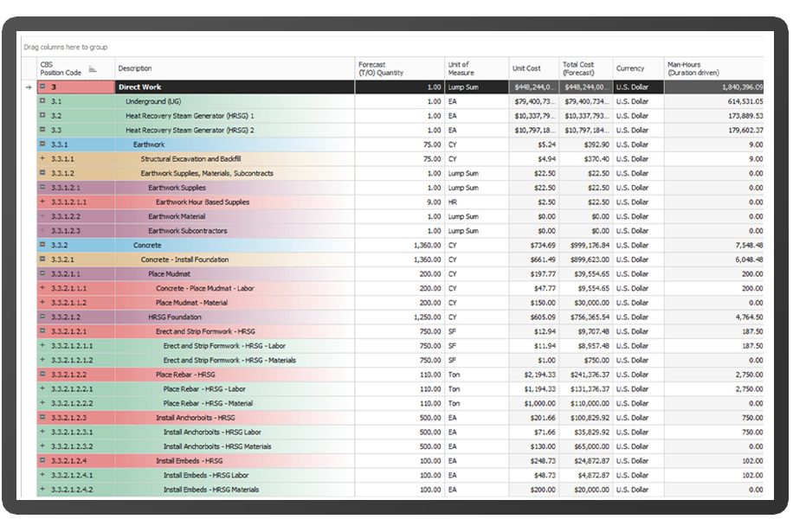Expand row 3.3.1.2.1.1 Earthwork Hour Based Supplies
The height and width of the screenshot is (532, 793).
point(42,201)
